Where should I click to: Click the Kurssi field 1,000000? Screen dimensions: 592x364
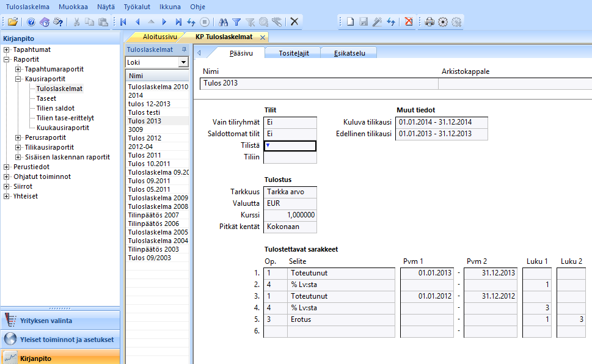point(290,215)
